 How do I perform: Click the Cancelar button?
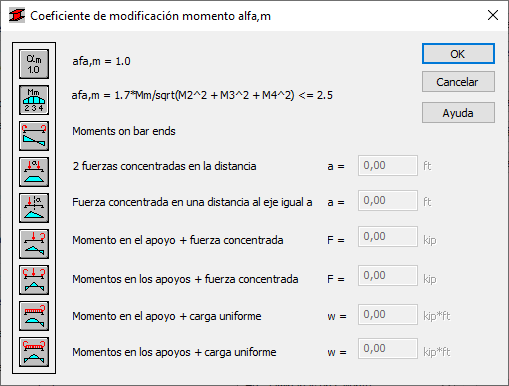pos(458,82)
